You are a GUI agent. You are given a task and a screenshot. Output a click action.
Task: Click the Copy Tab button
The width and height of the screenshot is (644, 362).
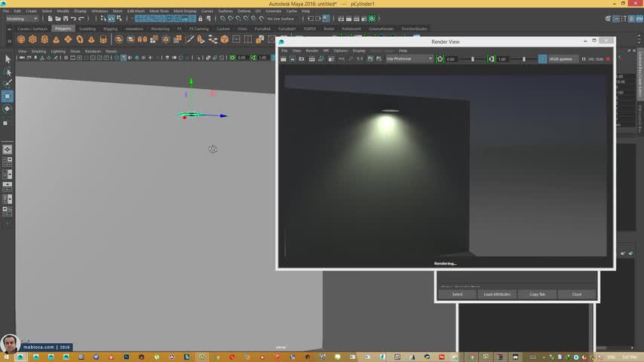click(x=537, y=294)
